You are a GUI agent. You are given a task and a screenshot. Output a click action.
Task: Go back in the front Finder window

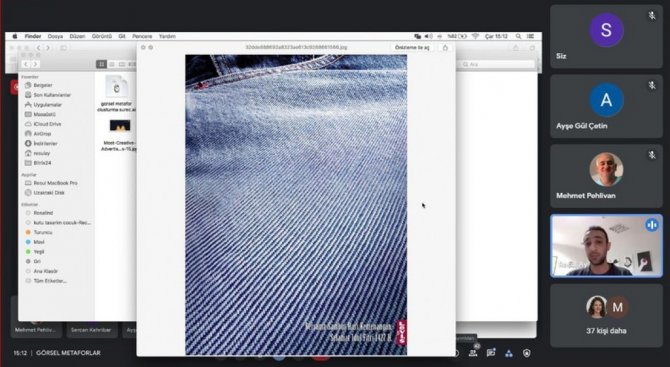(x=26, y=64)
